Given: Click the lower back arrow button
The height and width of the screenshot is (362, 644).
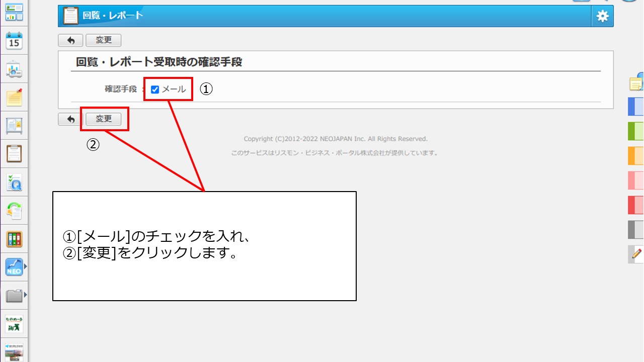Looking at the screenshot, I should click(70, 119).
